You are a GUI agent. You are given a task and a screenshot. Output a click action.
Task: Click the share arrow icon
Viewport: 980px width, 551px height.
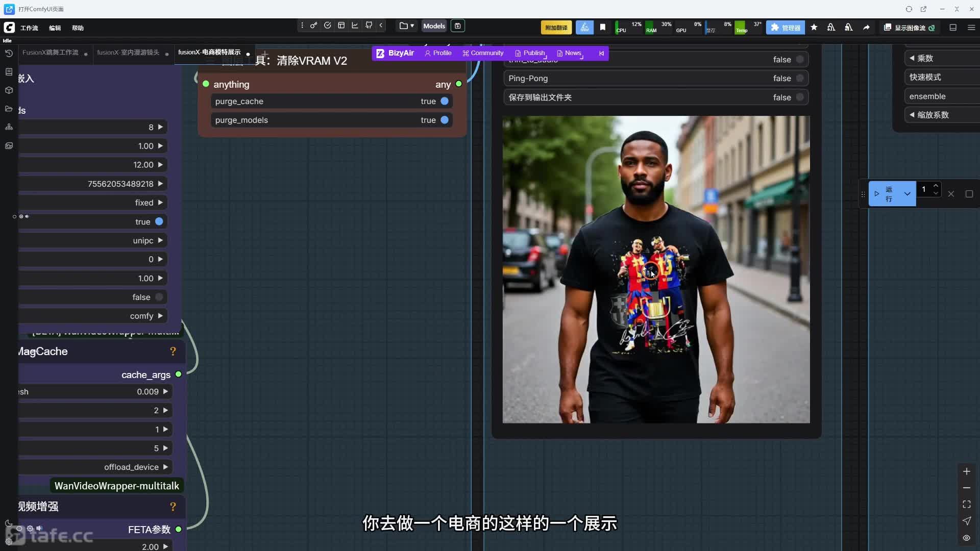coord(866,28)
